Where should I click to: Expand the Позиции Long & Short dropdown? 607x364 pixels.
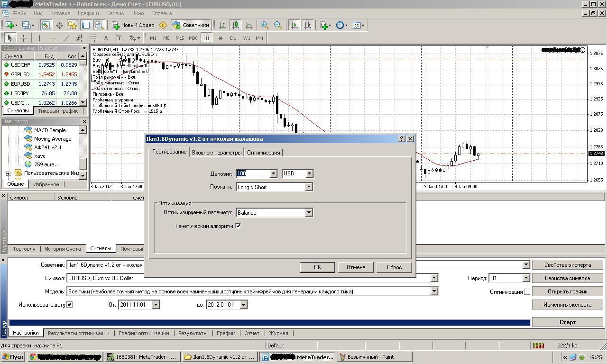click(x=309, y=187)
